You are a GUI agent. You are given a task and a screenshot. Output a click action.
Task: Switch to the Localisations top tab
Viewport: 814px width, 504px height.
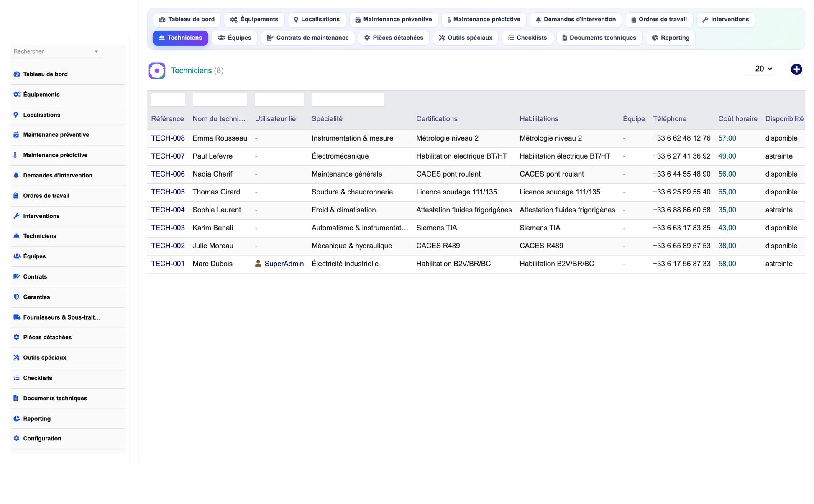(317, 20)
